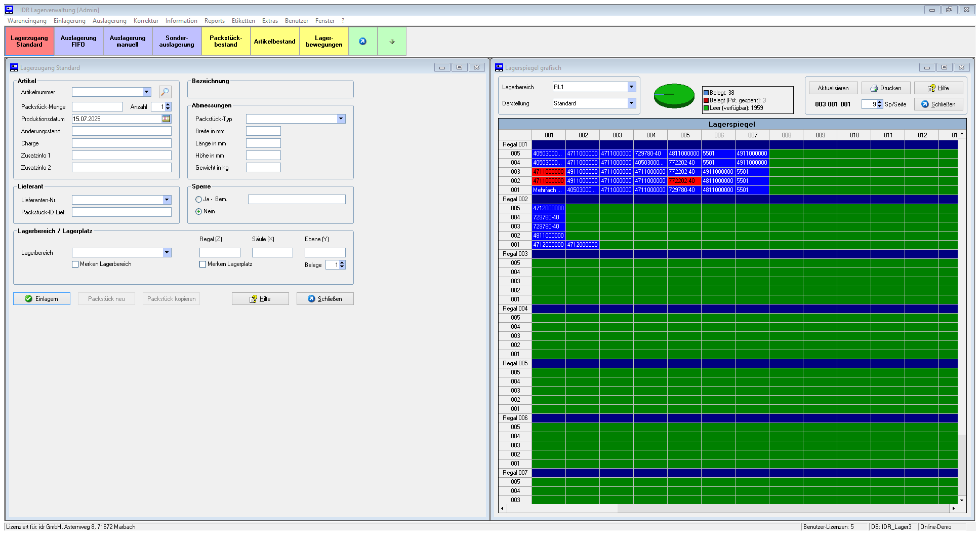
Task: Open the Etiketten menu
Action: tap(243, 21)
